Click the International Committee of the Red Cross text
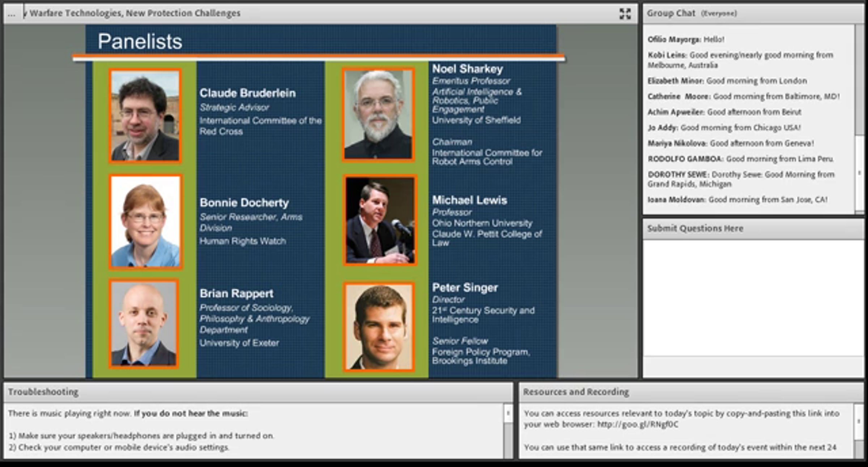Viewport: 868px width, 467px height. coord(260,126)
